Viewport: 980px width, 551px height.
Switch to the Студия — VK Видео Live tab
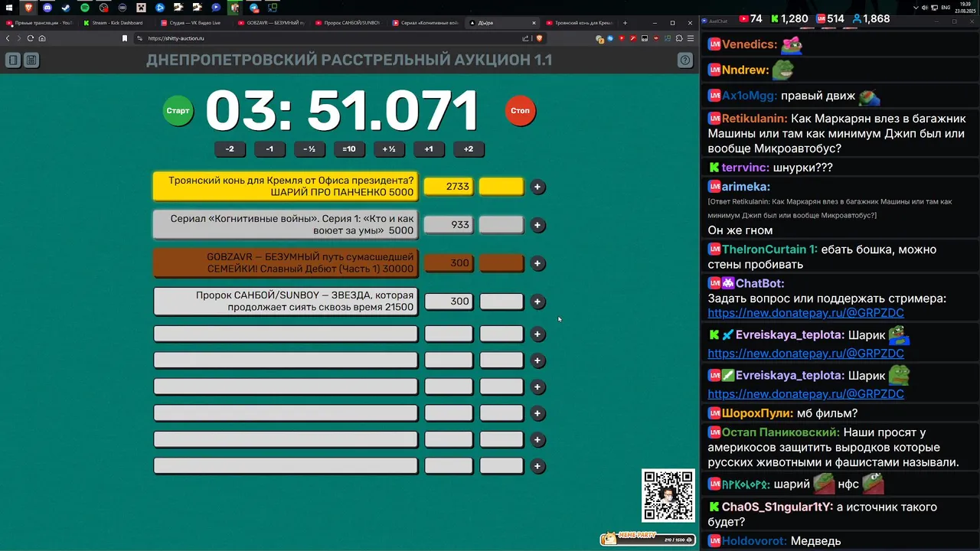pyautogui.click(x=194, y=23)
